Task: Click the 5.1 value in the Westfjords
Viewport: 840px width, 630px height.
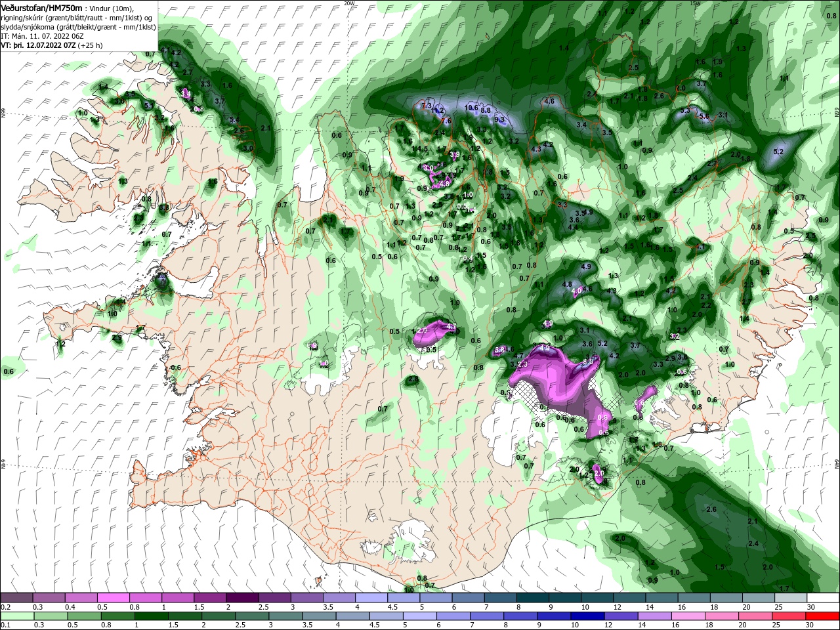Action: [148, 106]
